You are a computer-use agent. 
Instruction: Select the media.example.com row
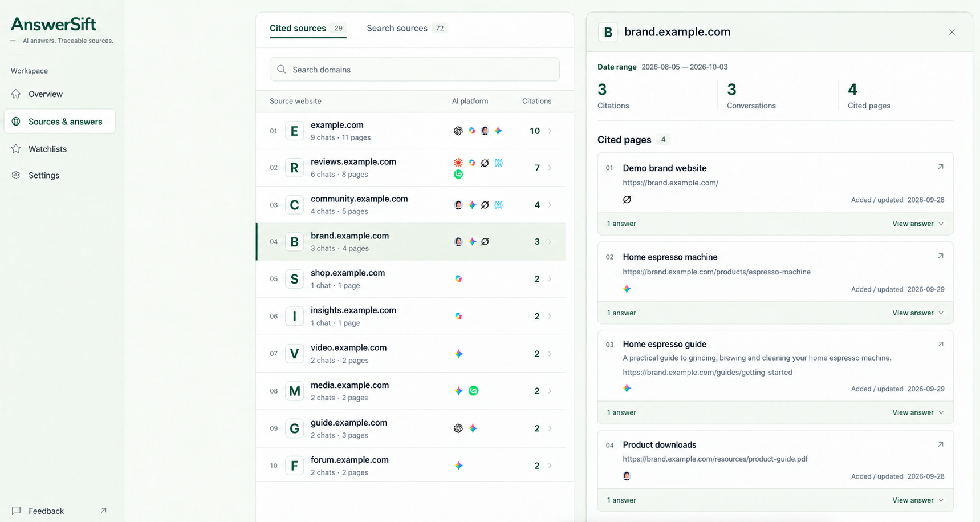tap(411, 391)
